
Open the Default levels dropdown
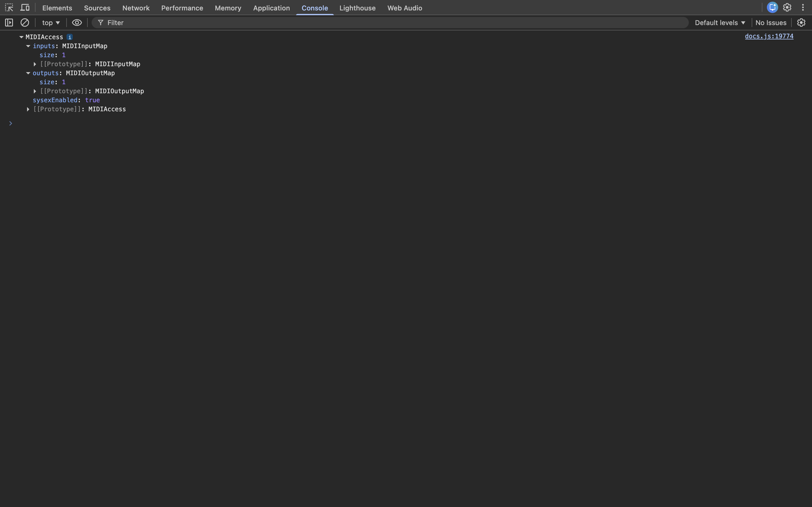(x=720, y=23)
